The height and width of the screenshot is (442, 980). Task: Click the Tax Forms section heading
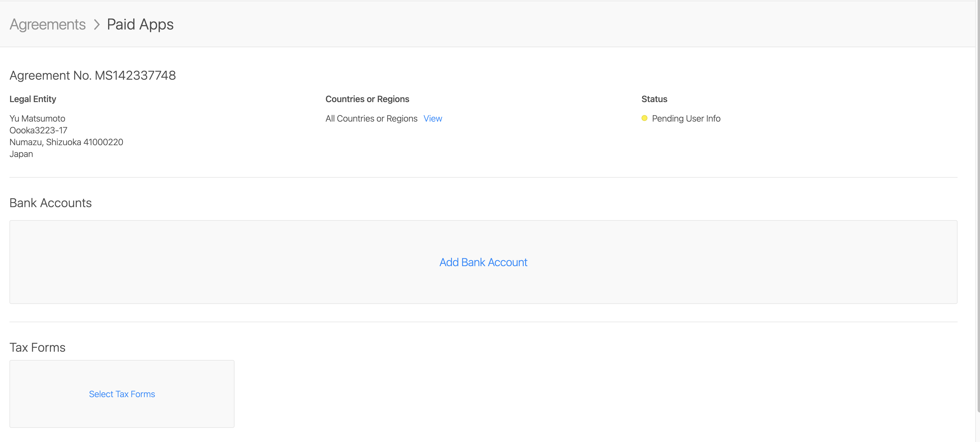click(x=37, y=347)
